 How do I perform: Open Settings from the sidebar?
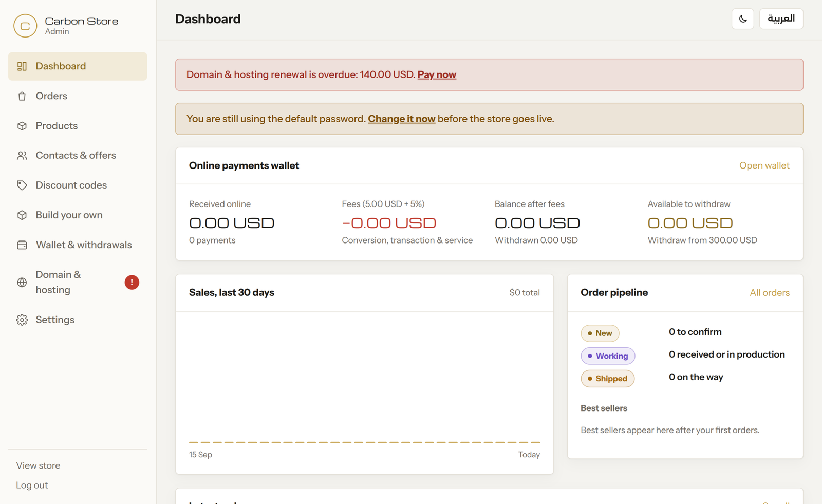click(78, 320)
